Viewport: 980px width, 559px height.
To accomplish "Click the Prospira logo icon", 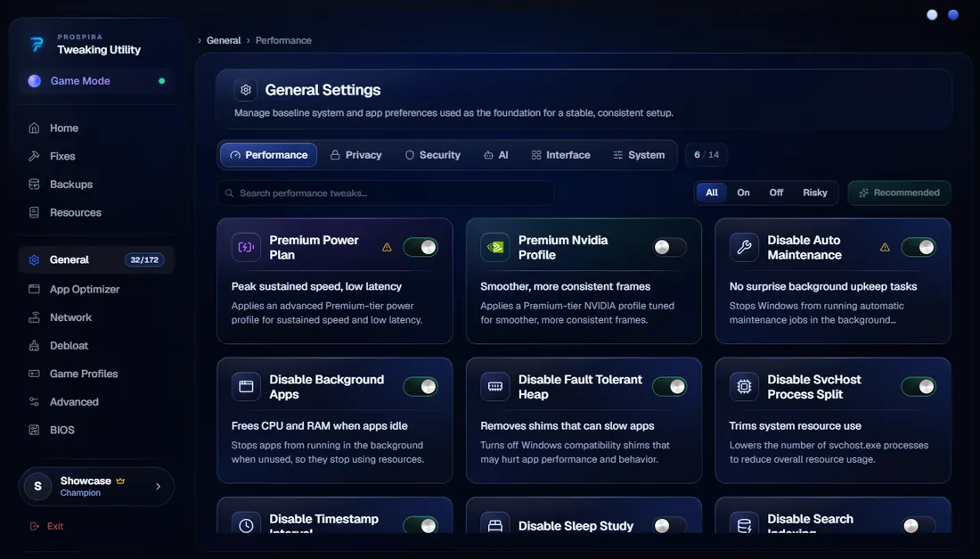I will click(x=37, y=45).
